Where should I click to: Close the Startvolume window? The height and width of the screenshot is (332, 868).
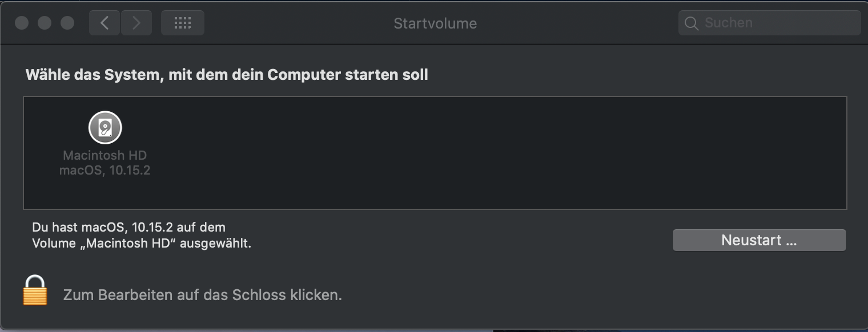pyautogui.click(x=22, y=23)
